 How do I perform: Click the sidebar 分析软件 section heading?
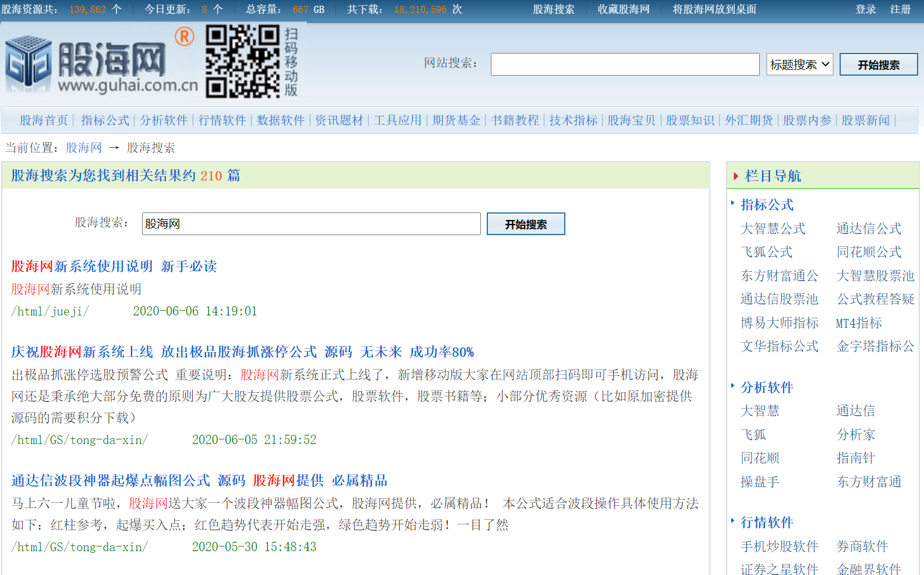[767, 388]
